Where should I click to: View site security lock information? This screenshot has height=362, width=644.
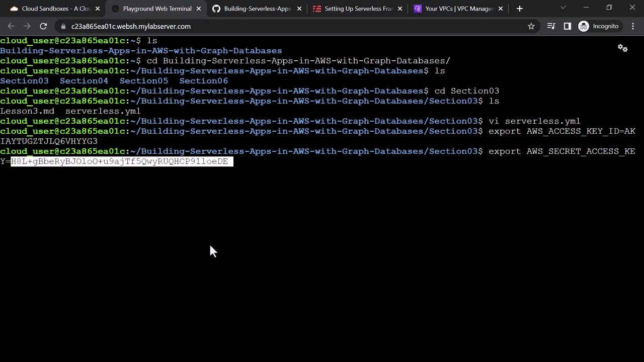[x=63, y=26]
